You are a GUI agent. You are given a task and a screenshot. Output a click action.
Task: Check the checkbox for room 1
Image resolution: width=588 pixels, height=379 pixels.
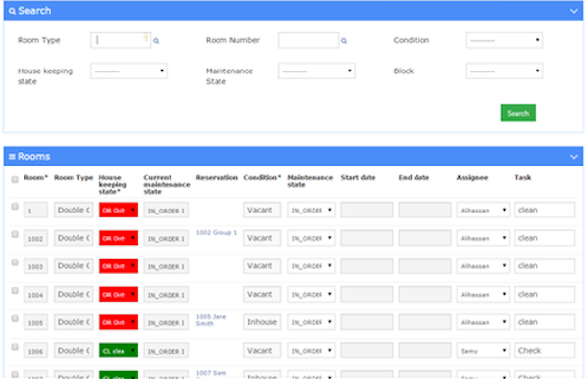pyautogui.click(x=15, y=207)
